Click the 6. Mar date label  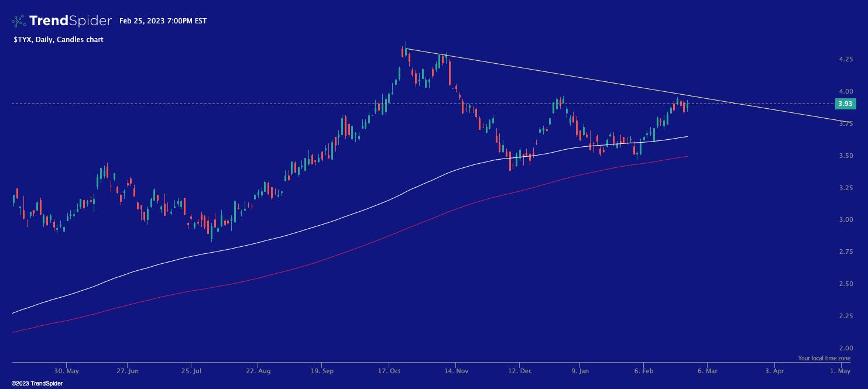click(x=707, y=371)
